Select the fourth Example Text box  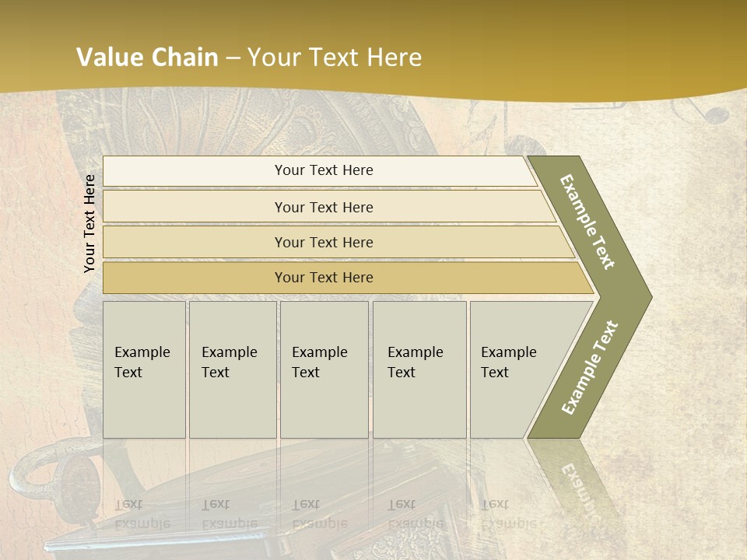point(419,369)
